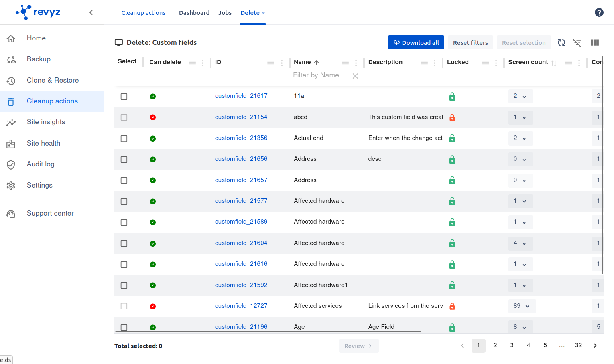The image size is (614, 364).
Task: Go to page 5 of results
Action: 545,345
